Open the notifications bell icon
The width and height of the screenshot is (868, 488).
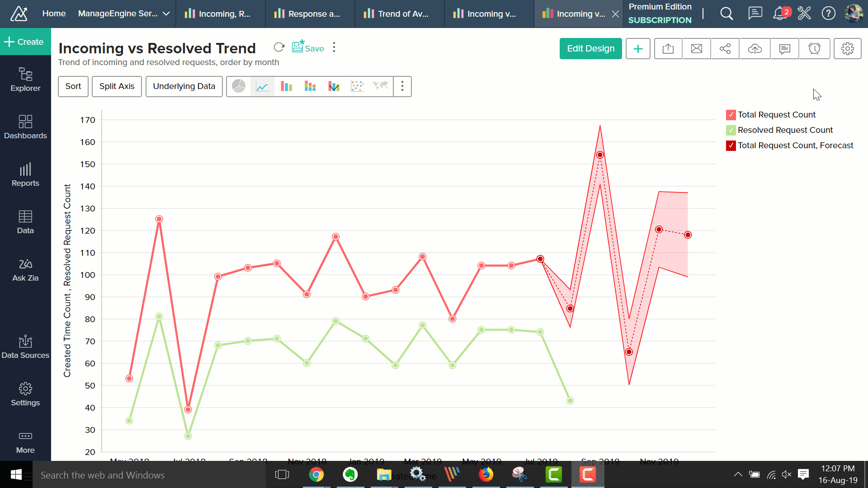(780, 14)
